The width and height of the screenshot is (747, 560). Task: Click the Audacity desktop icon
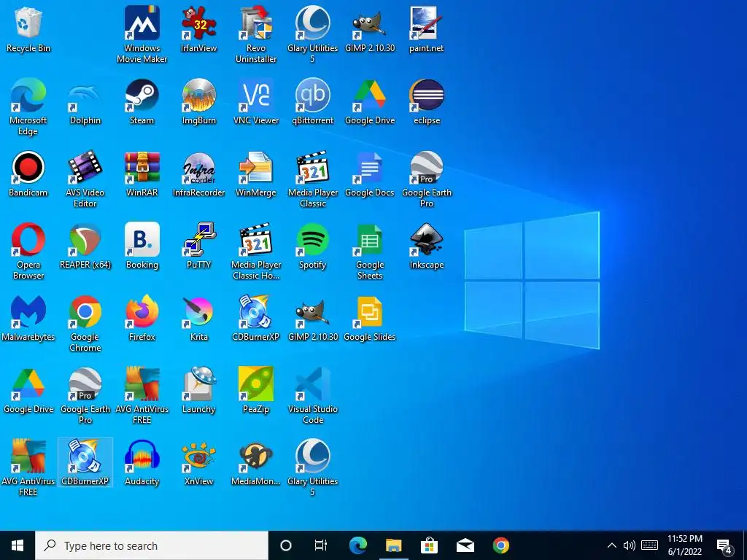pos(142,463)
